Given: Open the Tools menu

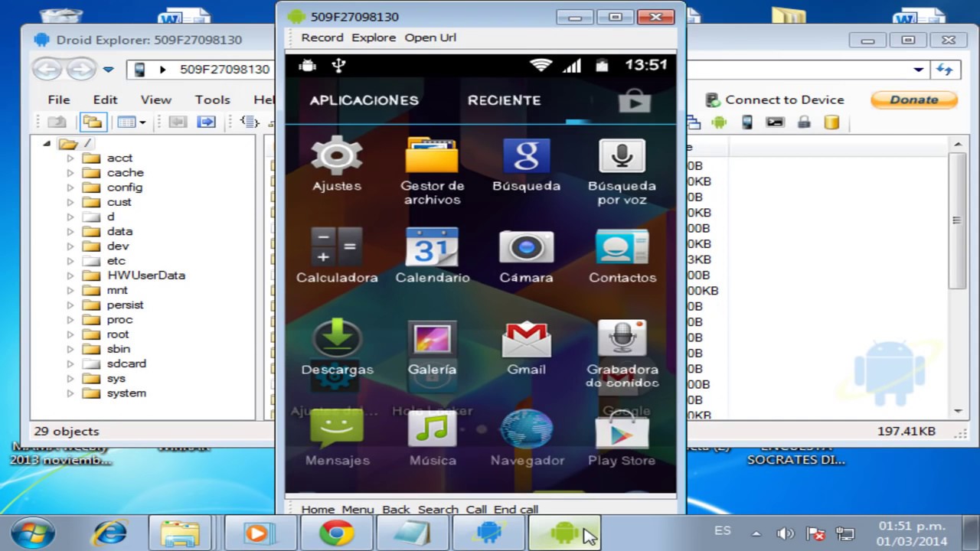Looking at the screenshot, I should tap(212, 99).
